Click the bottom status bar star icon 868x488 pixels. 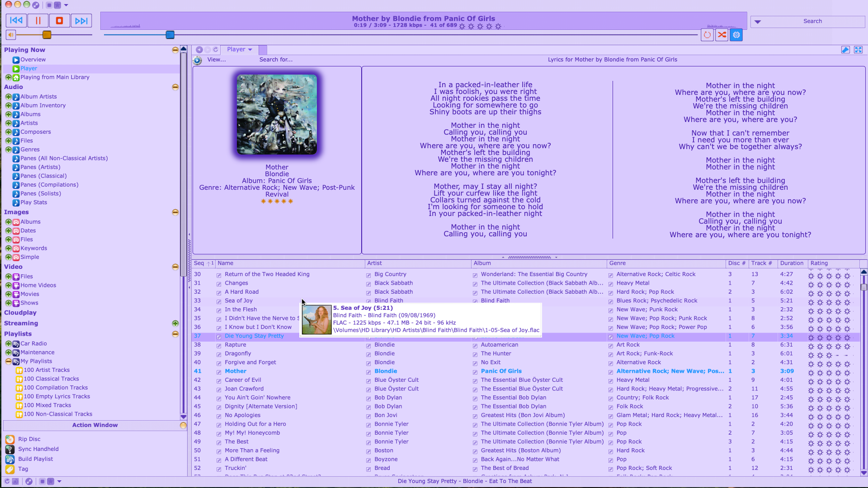click(51, 482)
